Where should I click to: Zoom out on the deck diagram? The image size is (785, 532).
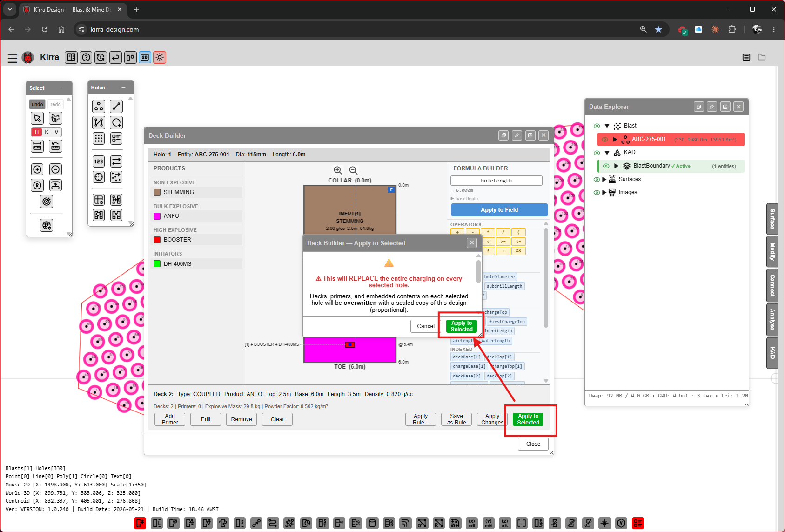click(x=353, y=171)
